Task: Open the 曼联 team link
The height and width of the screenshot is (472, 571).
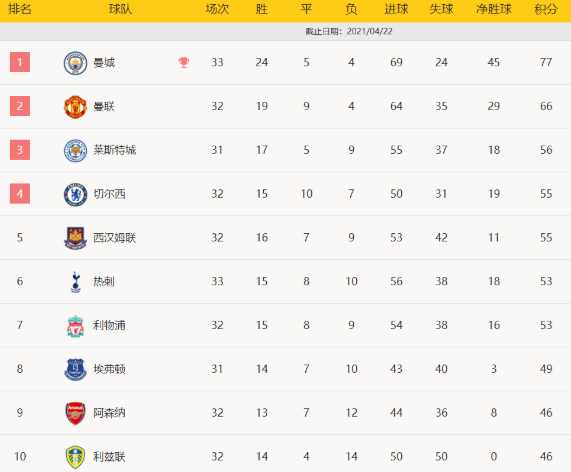Action: [x=104, y=106]
